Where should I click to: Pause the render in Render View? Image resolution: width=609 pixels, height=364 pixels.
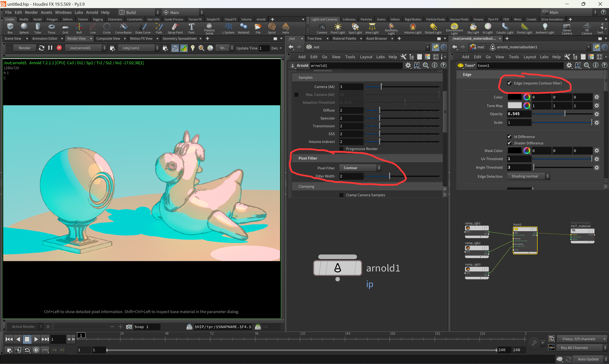[50, 48]
